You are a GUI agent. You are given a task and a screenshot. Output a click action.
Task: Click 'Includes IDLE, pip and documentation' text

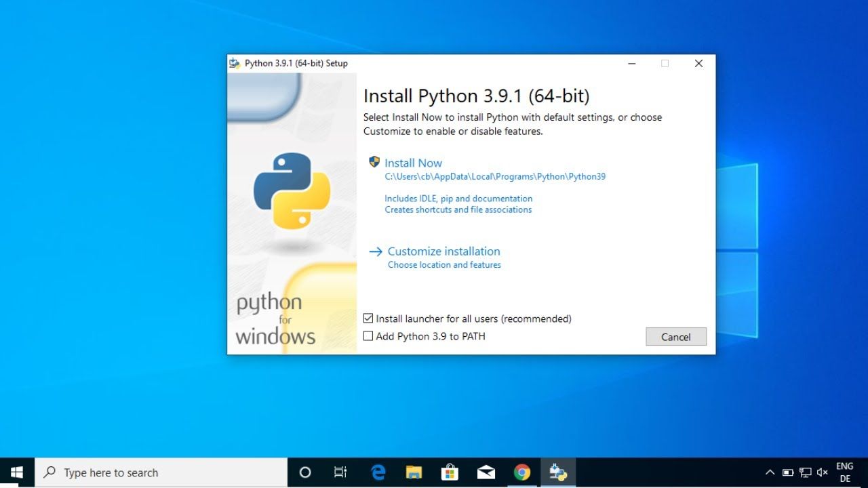pyautogui.click(x=458, y=199)
